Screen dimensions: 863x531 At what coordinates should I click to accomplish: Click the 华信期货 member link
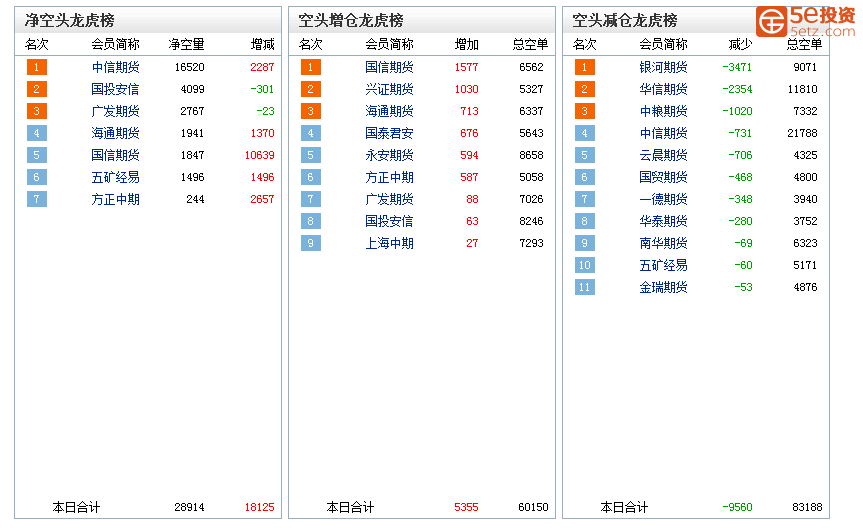(x=664, y=89)
